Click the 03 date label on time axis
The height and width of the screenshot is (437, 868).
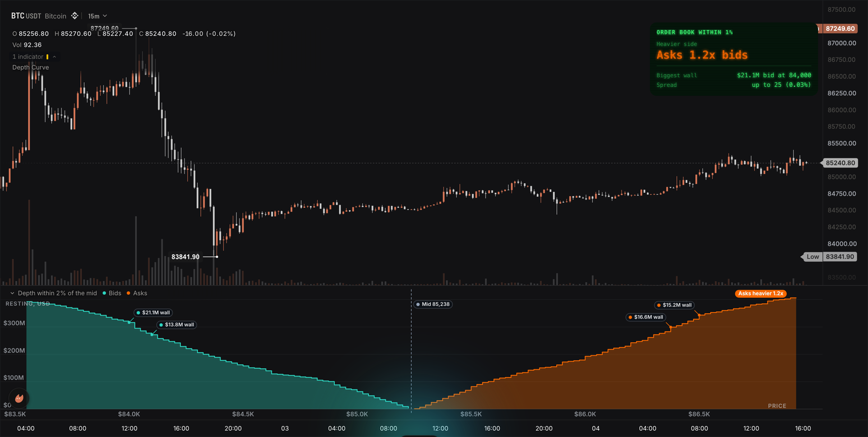[285, 429]
